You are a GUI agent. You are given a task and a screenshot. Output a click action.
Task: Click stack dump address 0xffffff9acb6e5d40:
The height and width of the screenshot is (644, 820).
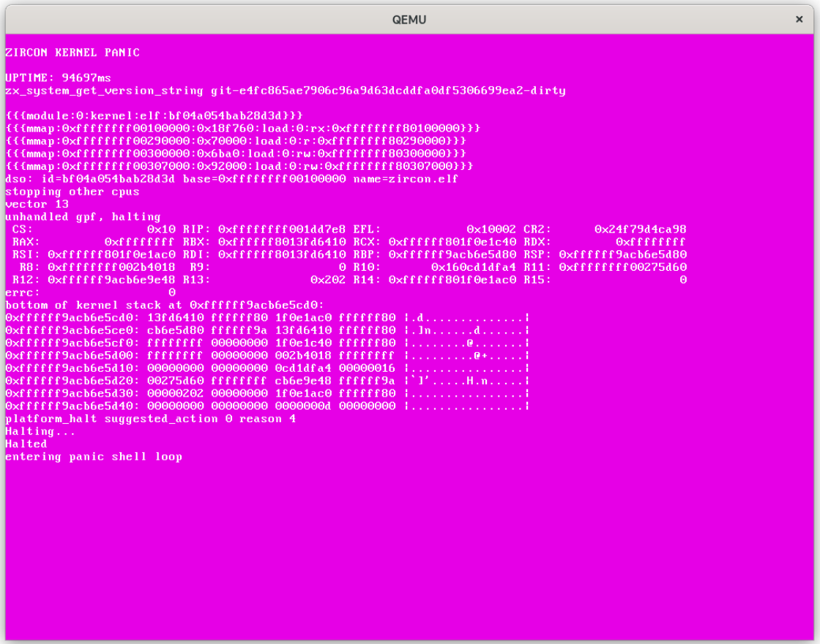[x=72, y=406]
